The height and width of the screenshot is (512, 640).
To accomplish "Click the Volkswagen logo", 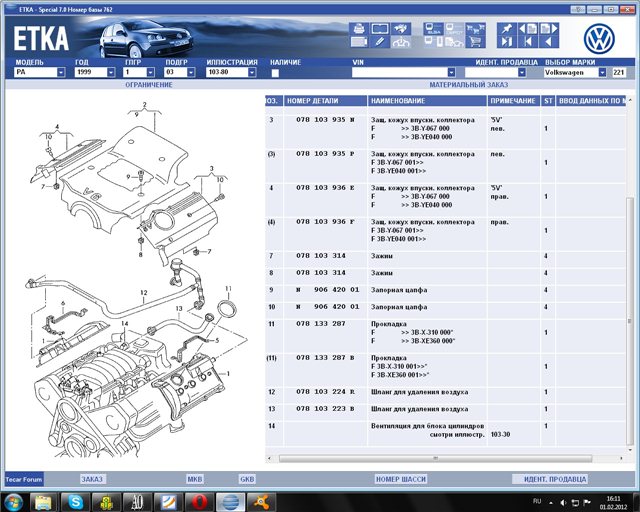I will click(x=599, y=39).
